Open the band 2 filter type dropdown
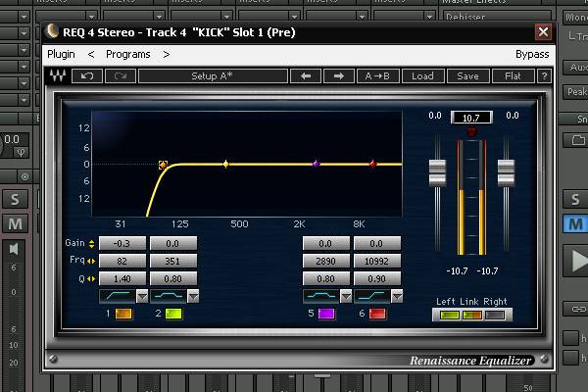The height and width of the screenshot is (392, 588). (x=193, y=296)
